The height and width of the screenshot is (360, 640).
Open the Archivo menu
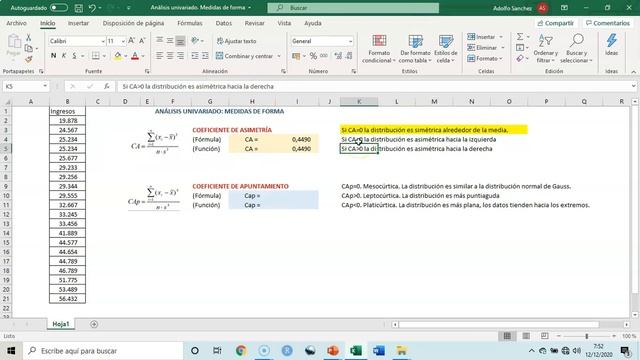point(17,23)
